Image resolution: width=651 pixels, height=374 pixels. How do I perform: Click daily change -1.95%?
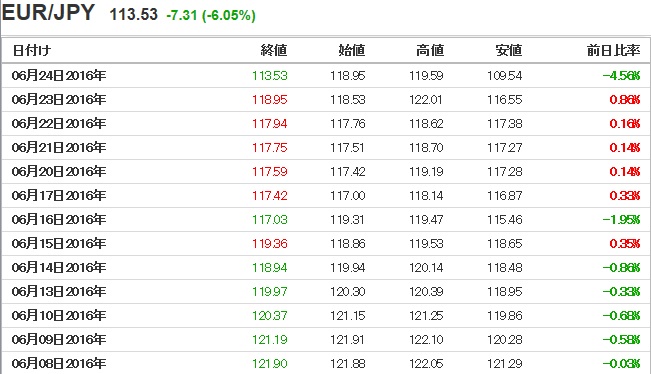pyautogui.click(x=622, y=220)
